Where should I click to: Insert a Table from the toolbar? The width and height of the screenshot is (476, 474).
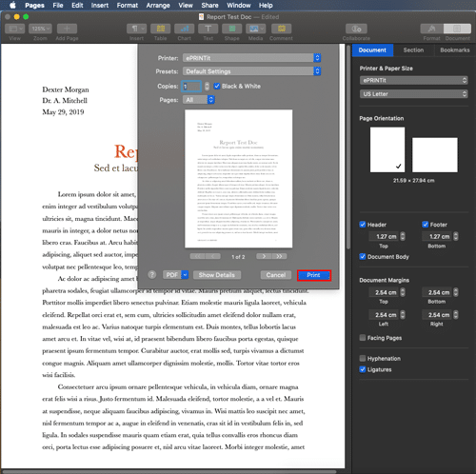161,29
